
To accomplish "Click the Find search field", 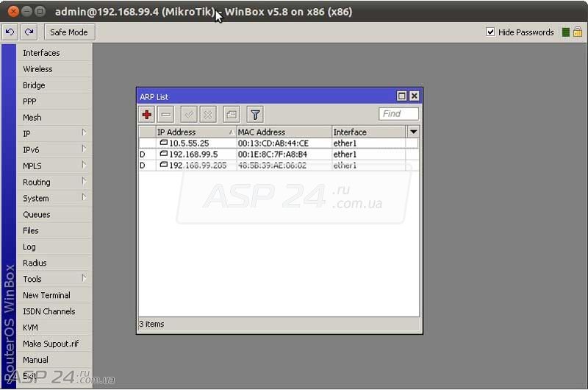I will (x=398, y=113).
